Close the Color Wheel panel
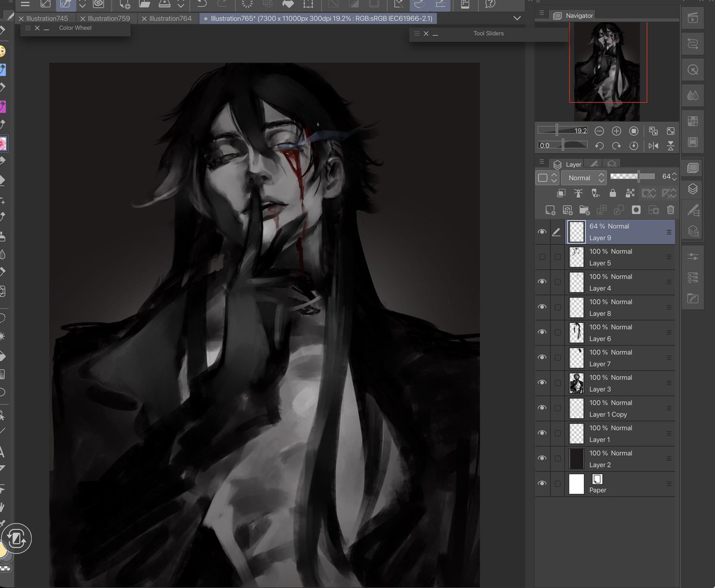This screenshot has width=715, height=588. pos(37,28)
